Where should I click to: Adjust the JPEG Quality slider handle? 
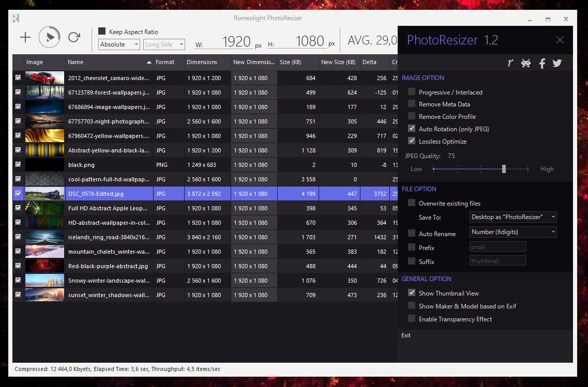(x=504, y=169)
